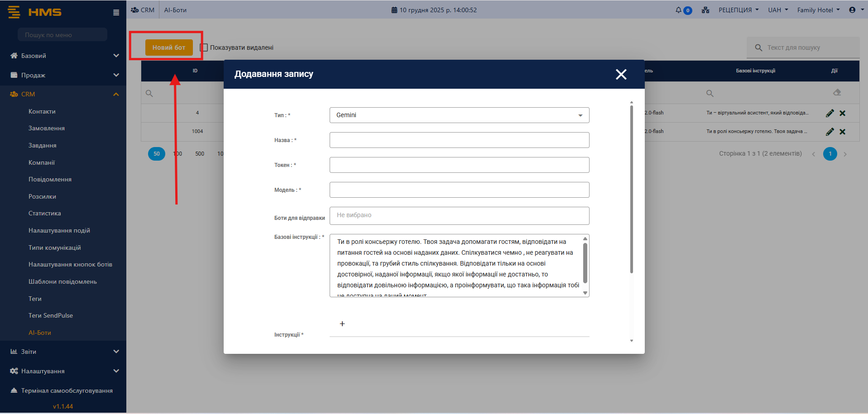Go to Шаблони повідомлень menu item
The image size is (868, 414).
(62, 281)
